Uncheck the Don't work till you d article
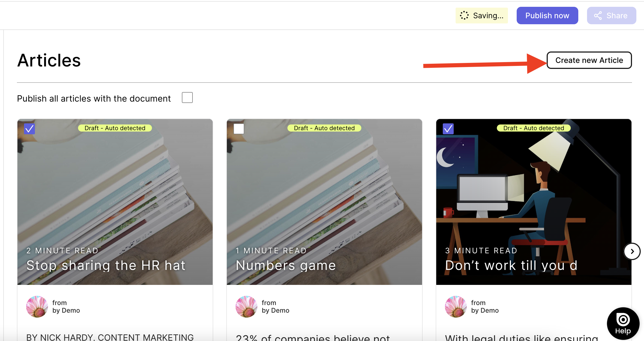This screenshot has height=341, width=644. [448, 129]
